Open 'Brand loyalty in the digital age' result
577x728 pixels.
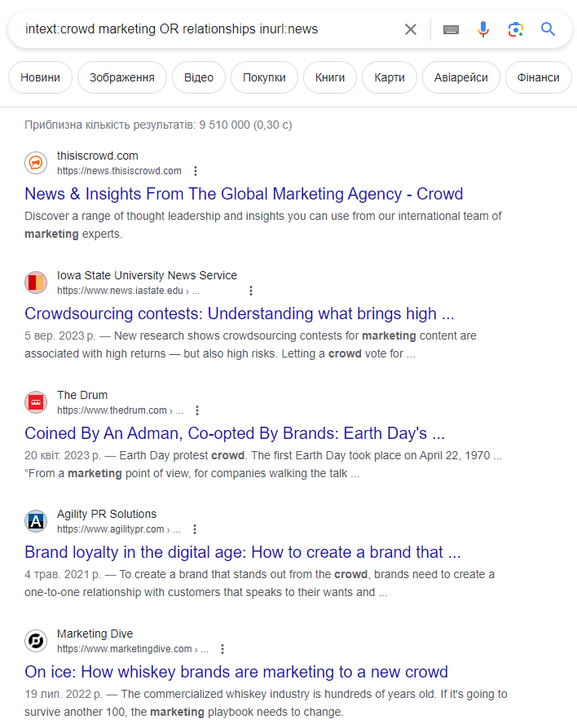[x=243, y=552]
